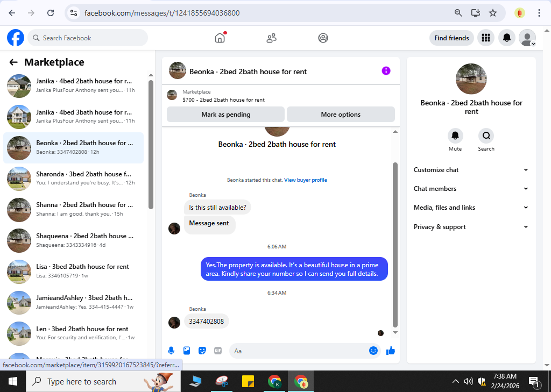The width and height of the screenshot is (551, 392).
Task: Open the Chrome three-dot menu
Action: point(539,13)
